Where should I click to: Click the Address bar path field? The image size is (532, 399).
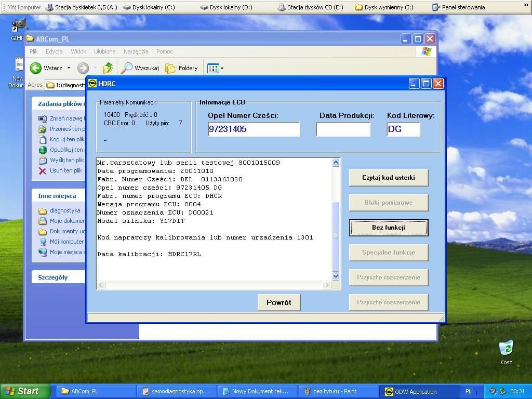coord(66,85)
